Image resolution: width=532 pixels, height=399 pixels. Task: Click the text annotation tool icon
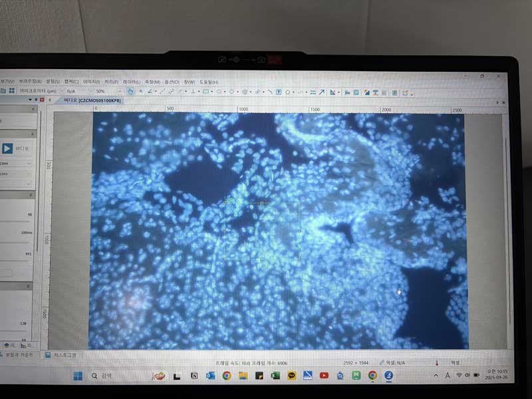pos(279,92)
